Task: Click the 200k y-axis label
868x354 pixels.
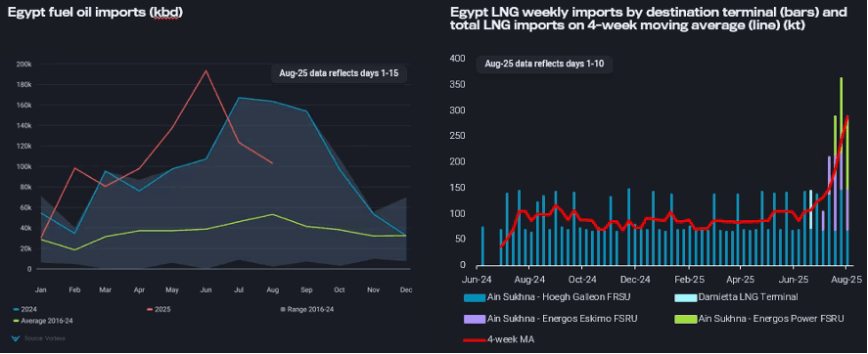Action: point(24,65)
